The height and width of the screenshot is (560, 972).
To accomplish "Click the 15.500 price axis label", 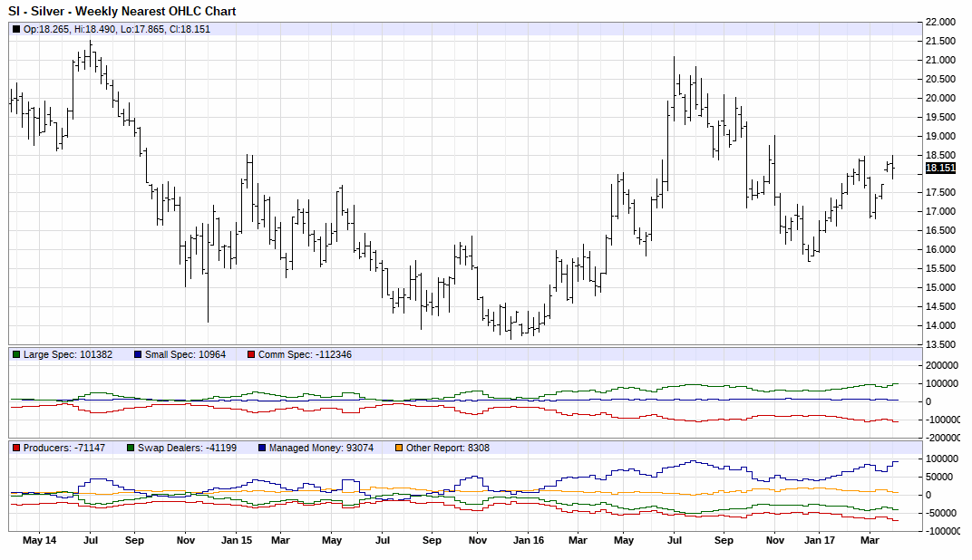I will 940,268.
